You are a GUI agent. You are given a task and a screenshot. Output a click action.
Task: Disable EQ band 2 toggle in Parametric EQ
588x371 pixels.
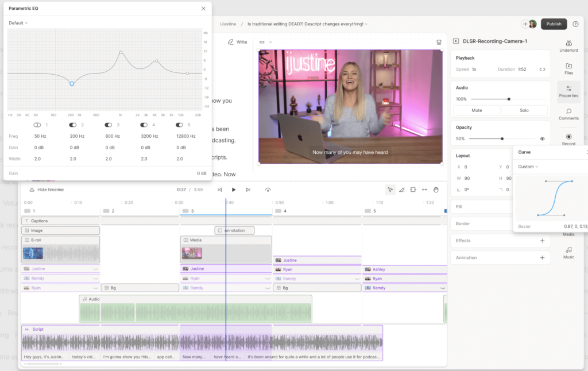pyautogui.click(x=72, y=125)
